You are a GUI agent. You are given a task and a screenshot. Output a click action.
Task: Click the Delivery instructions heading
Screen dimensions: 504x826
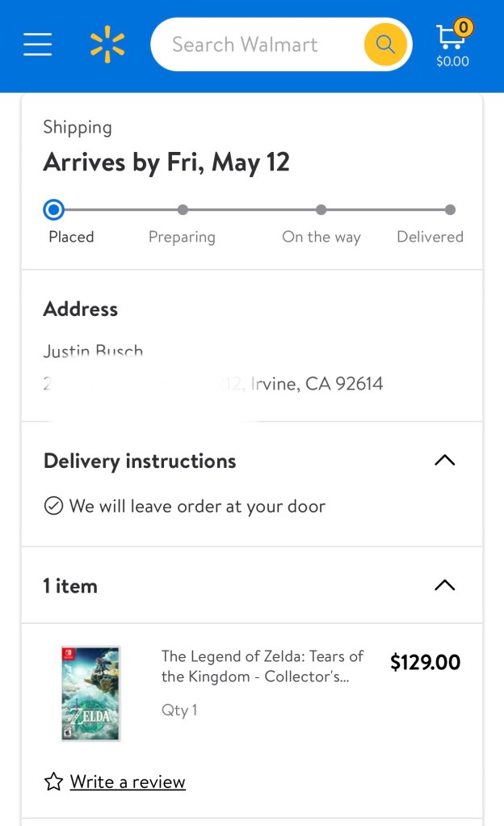[x=140, y=461]
